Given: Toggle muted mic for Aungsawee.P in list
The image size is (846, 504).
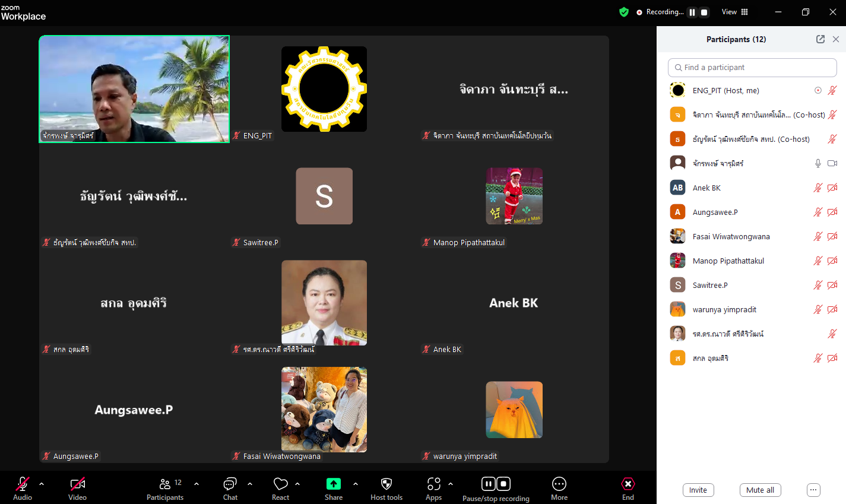Looking at the screenshot, I should tap(818, 212).
